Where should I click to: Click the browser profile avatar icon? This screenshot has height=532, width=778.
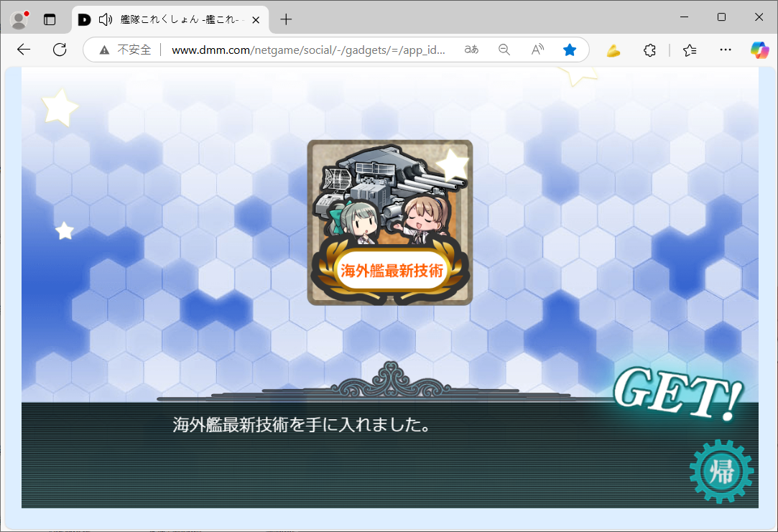(19, 20)
